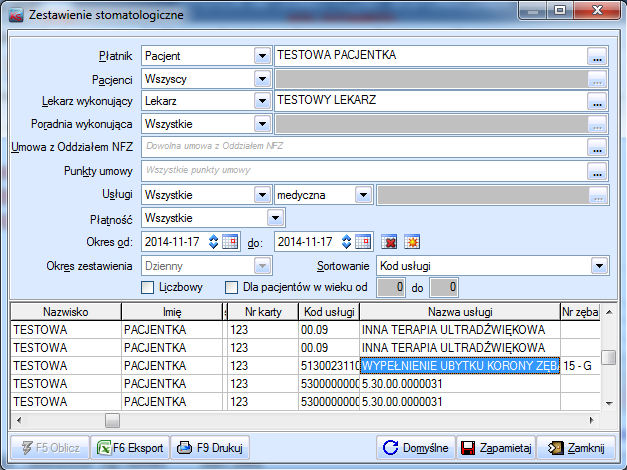Click the ellipsis button for Lekarz wykonujący
Image resolution: width=627 pixels, height=470 pixels.
pyautogui.click(x=598, y=100)
